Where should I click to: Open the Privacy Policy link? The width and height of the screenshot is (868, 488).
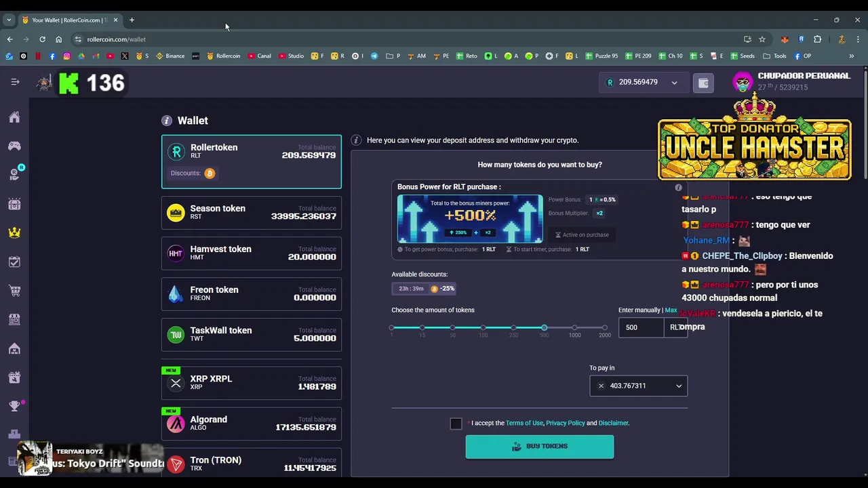[x=566, y=423]
